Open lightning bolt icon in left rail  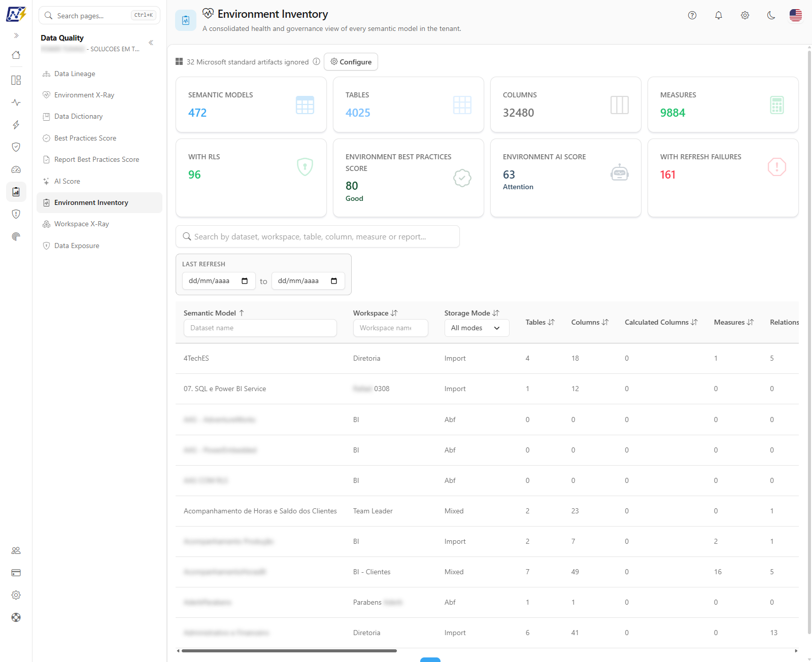pyautogui.click(x=16, y=125)
